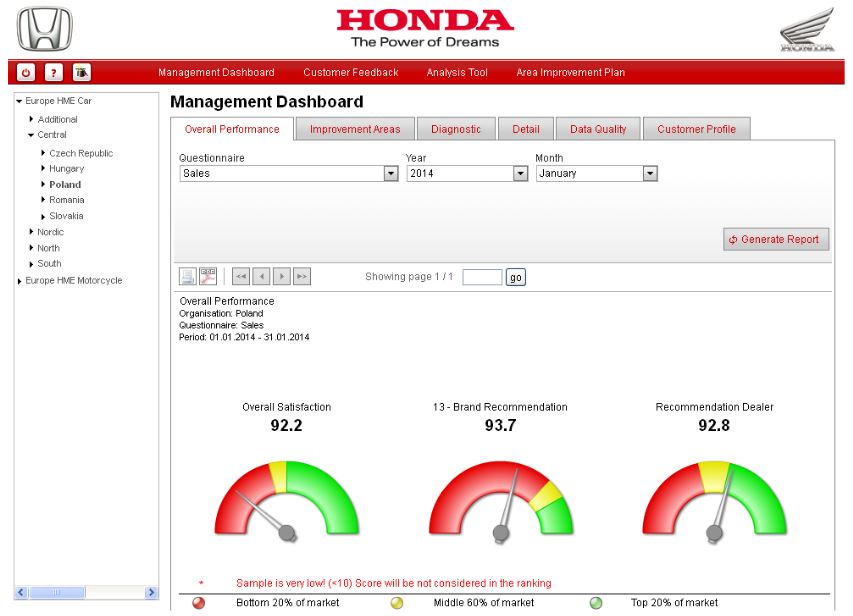This screenshot has width=853, height=616.
Task: Switch to the Customer Profile tab
Action: (697, 129)
